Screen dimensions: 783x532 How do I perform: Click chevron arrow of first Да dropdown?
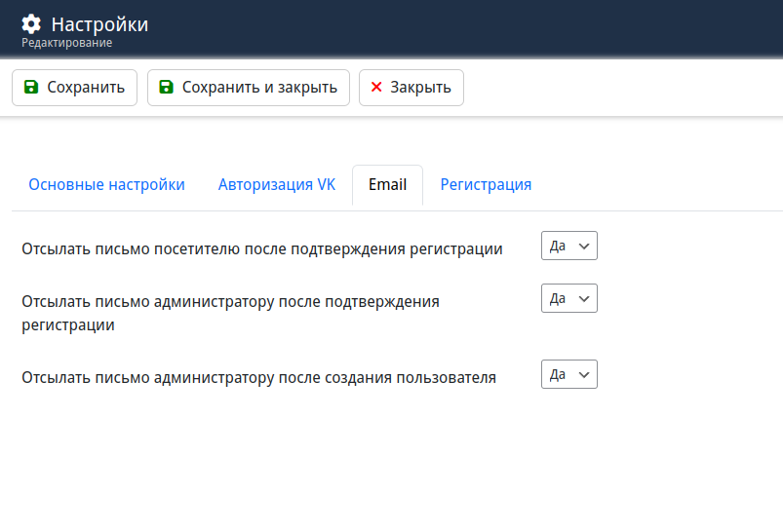[584, 247]
